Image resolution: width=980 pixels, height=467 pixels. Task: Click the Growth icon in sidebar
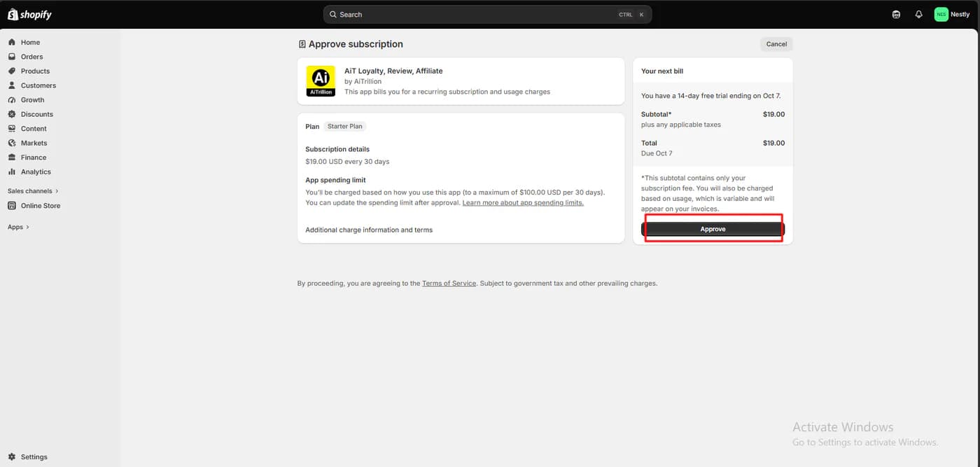pos(12,100)
